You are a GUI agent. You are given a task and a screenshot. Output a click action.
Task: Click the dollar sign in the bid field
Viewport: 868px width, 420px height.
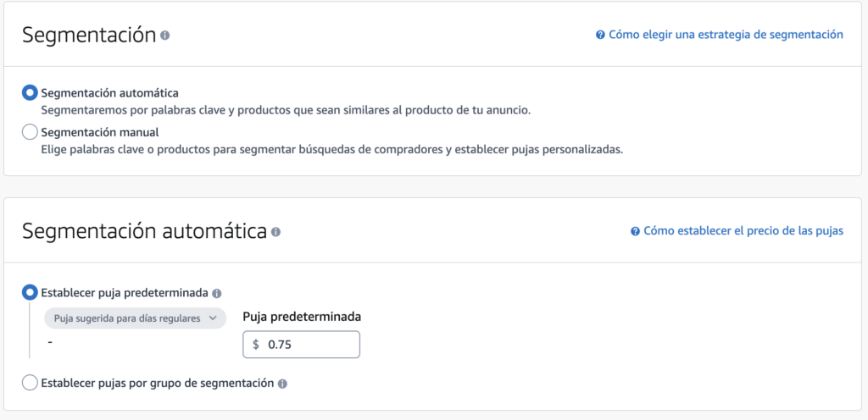[x=256, y=345]
